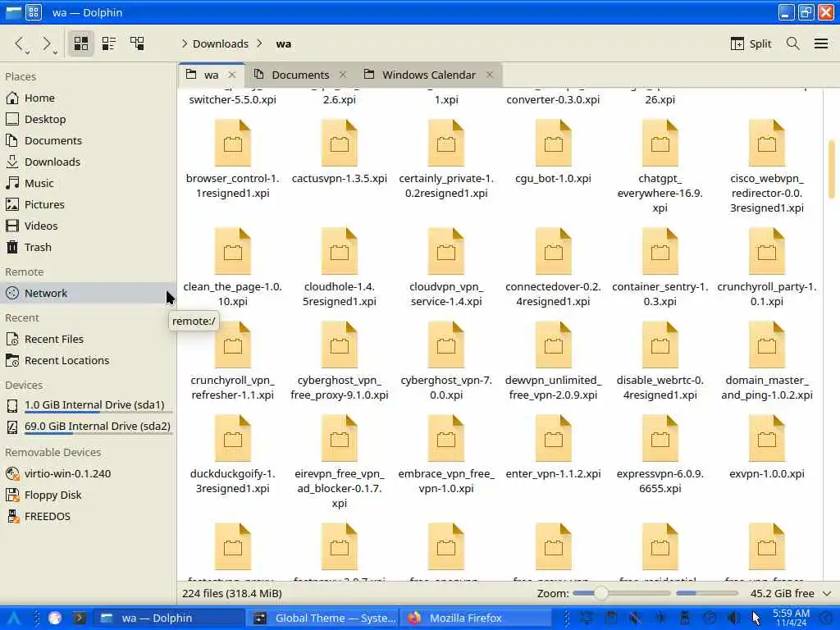Image resolution: width=840 pixels, height=630 pixels.
Task: Close the Windows Calendar tab
Action: [x=489, y=75]
